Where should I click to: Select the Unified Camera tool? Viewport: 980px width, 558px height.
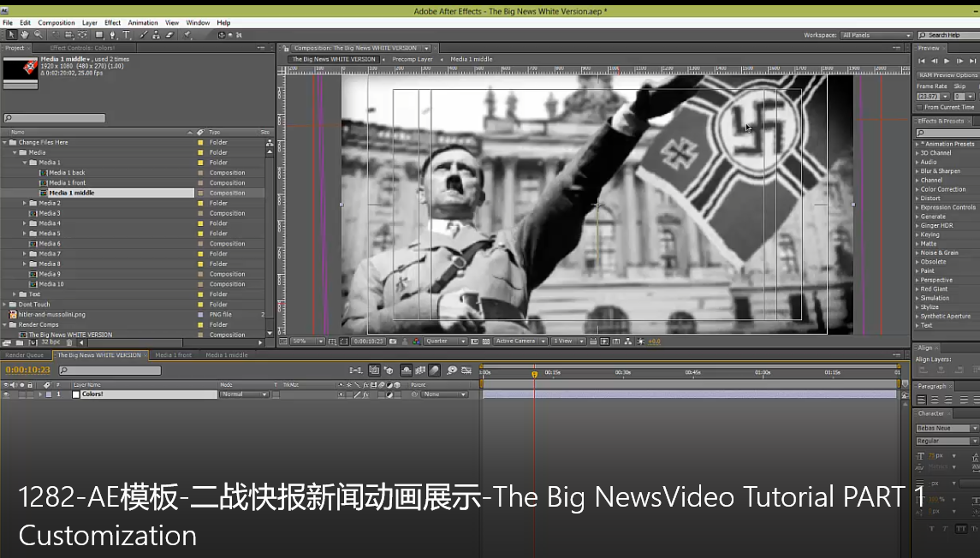pyautogui.click(x=69, y=35)
